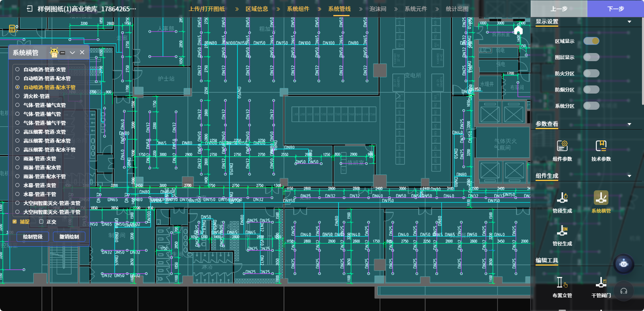Viewport: 644px width, 311px height.
Task: Switch to 系统组件 step
Action: [298, 9]
